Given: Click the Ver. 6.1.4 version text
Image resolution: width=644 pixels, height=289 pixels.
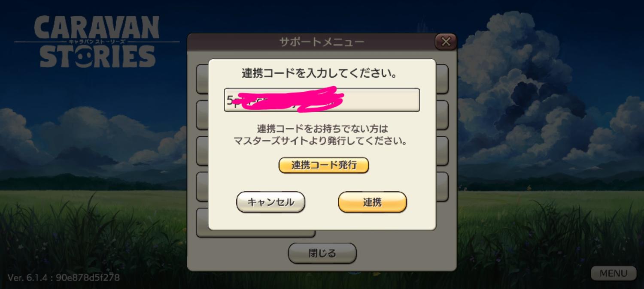Looking at the screenshot, I should (x=64, y=277).
